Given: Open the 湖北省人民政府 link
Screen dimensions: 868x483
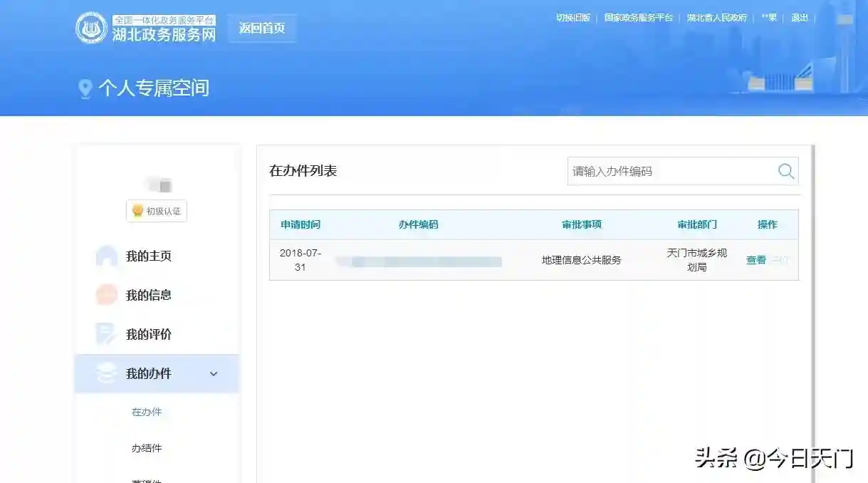Looking at the screenshot, I should click(x=717, y=18).
